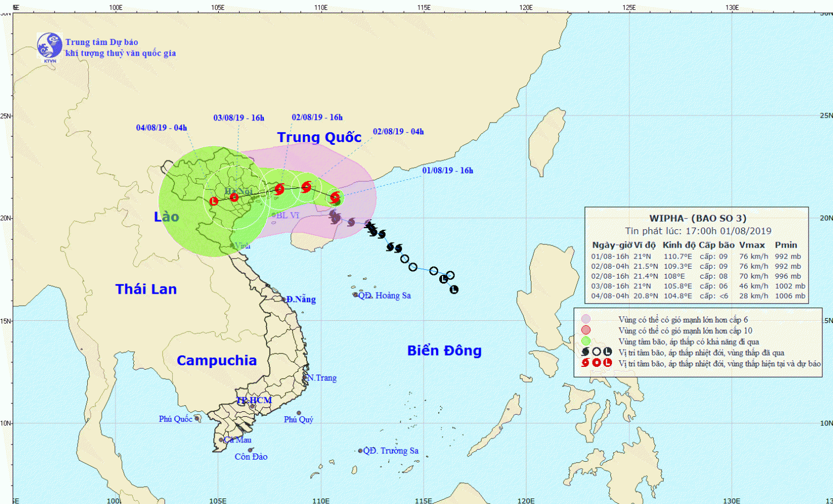Click the Kinh độ column header
The image size is (833, 504).
tap(679, 245)
